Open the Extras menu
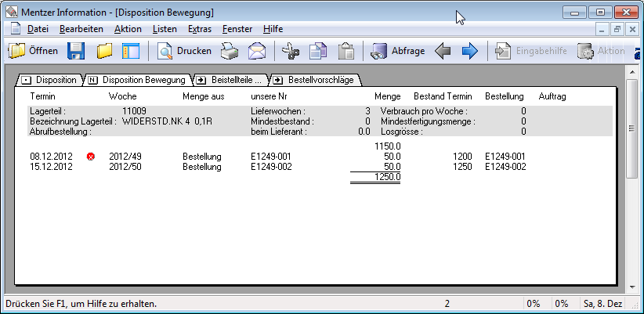The width and height of the screenshot is (644, 314). [200, 29]
